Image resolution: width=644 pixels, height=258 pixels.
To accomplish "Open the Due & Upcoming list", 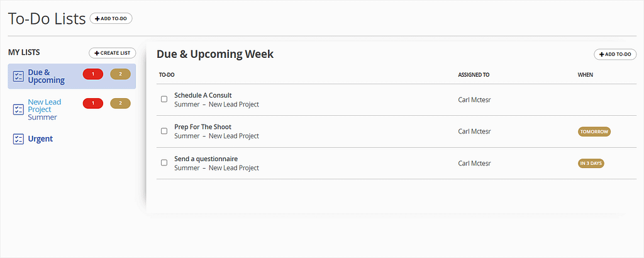I will (x=46, y=76).
